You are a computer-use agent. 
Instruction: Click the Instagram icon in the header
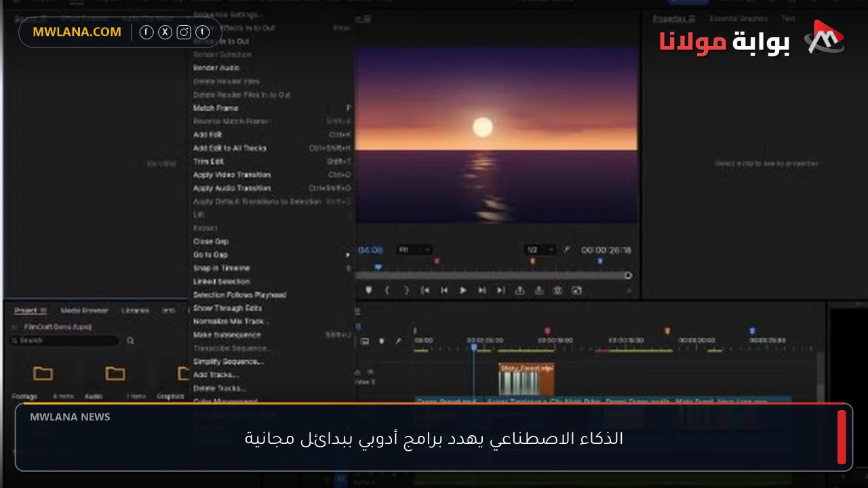pyautogui.click(x=184, y=32)
